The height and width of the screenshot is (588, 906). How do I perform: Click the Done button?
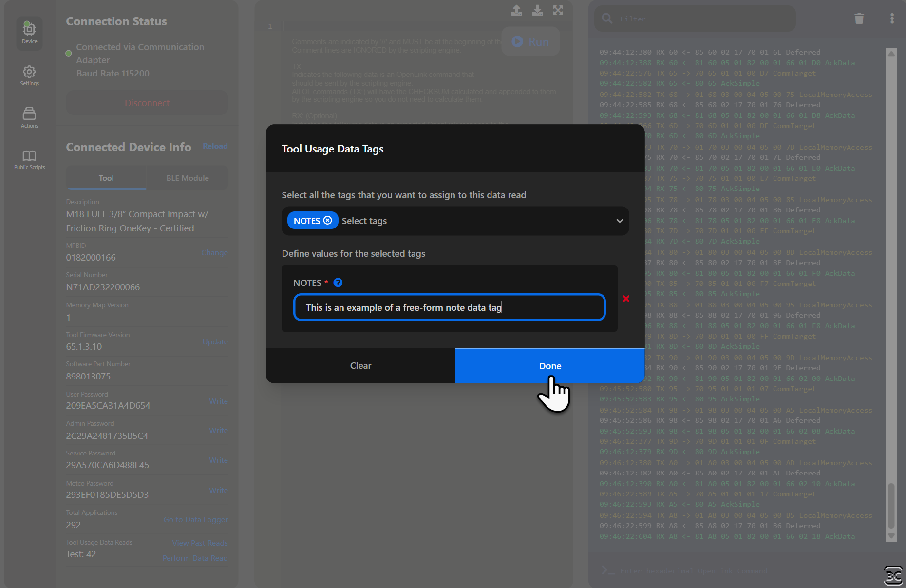pyautogui.click(x=550, y=366)
